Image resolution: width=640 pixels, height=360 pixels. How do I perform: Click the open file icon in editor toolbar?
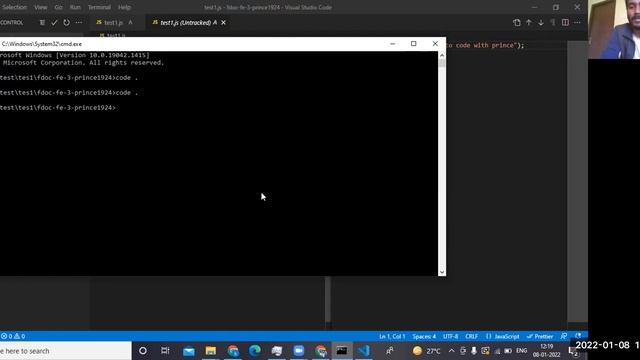[517, 22]
